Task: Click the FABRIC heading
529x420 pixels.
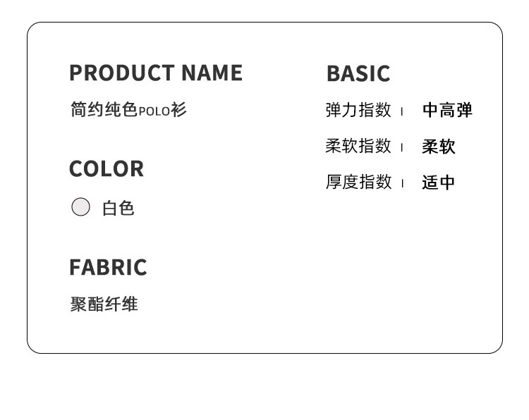Action: click(108, 268)
